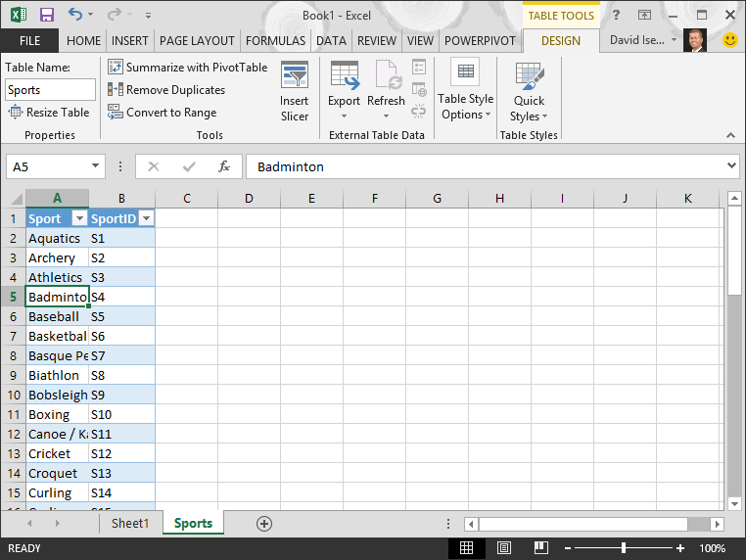Select column C header

point(186,199)
